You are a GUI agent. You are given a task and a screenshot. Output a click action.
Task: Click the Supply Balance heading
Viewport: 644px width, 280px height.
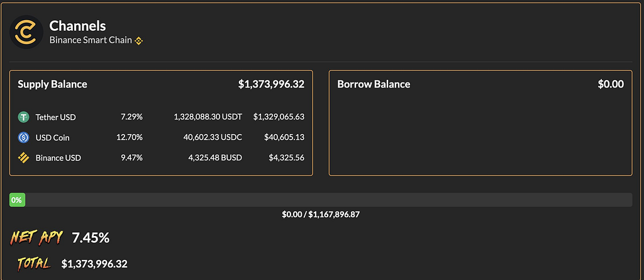[x=52, y=84]
